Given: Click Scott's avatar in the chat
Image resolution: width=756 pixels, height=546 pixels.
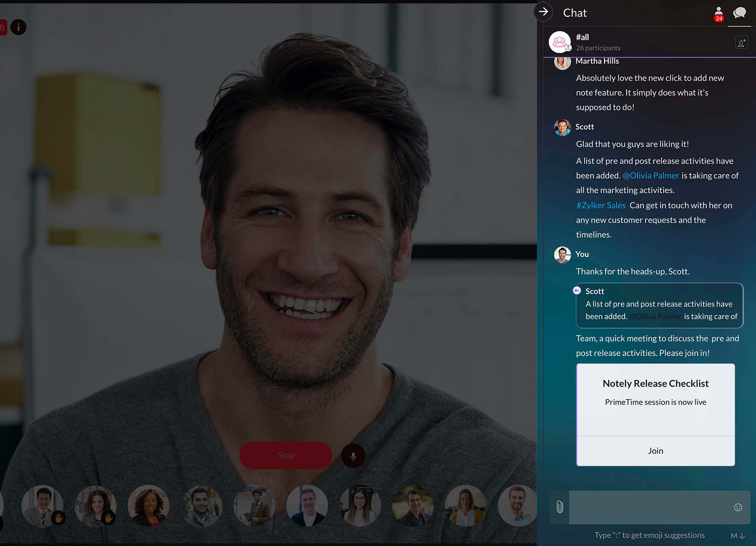Looking at the screenshot, I should coord(562,127).
